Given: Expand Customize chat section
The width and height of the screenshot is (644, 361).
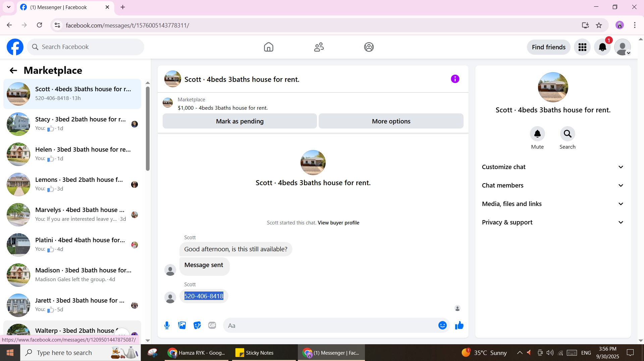Looking at the screenshot, I should (553, 167).
